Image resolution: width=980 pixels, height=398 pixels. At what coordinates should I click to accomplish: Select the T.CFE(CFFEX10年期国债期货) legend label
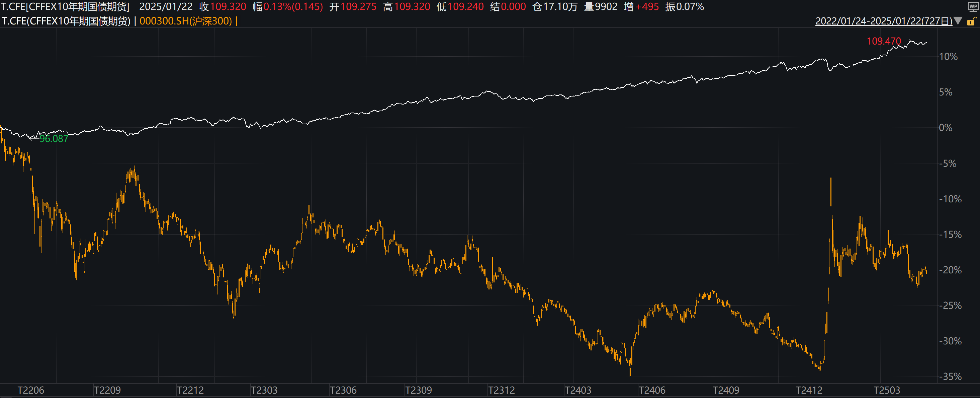66,21
